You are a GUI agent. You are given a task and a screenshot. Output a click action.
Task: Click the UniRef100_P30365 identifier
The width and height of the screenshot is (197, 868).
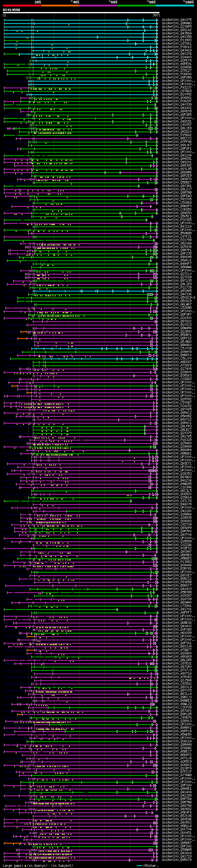(x=177, y=219)
